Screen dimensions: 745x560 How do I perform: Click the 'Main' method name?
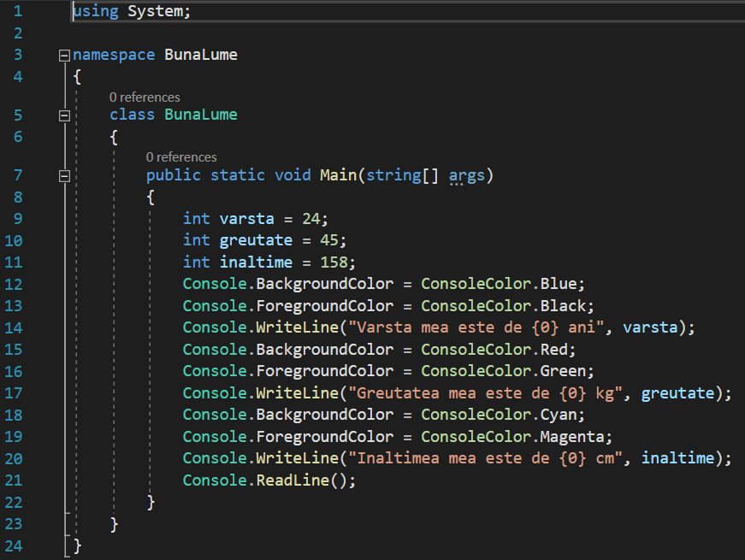click(339, 174)
